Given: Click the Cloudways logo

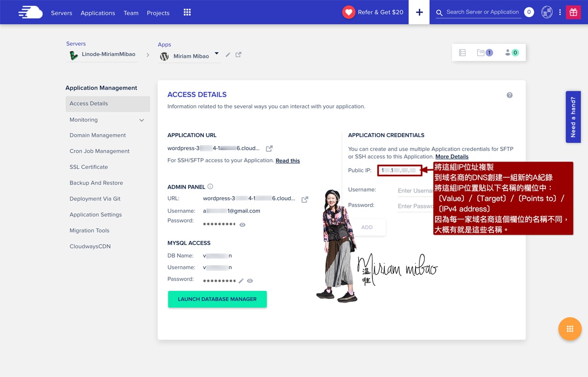Looking at the screenshot, I should [30, 12].
